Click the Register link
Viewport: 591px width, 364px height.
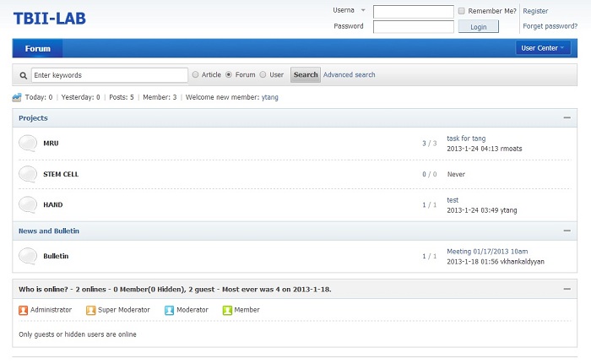[535, 11]
